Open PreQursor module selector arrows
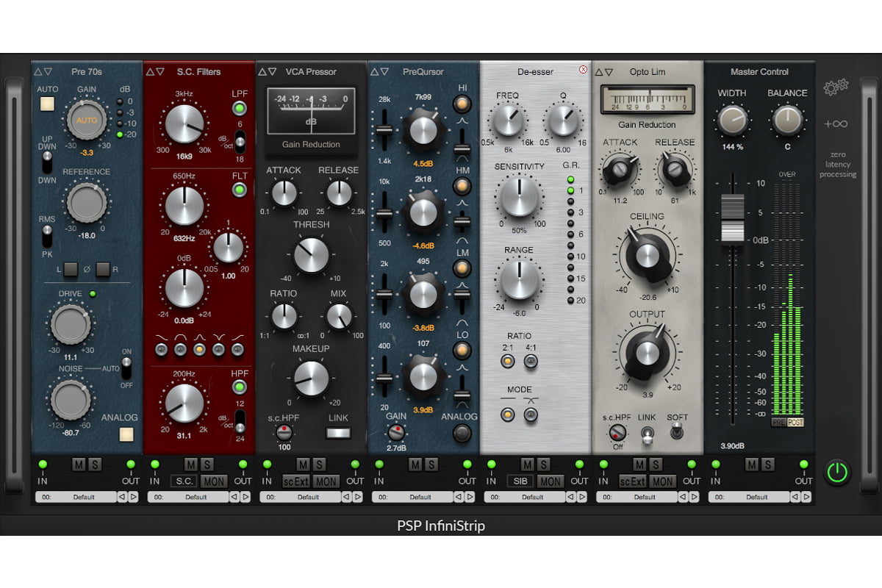This screenshot has width=882, height=588. [x=380, y=71]
